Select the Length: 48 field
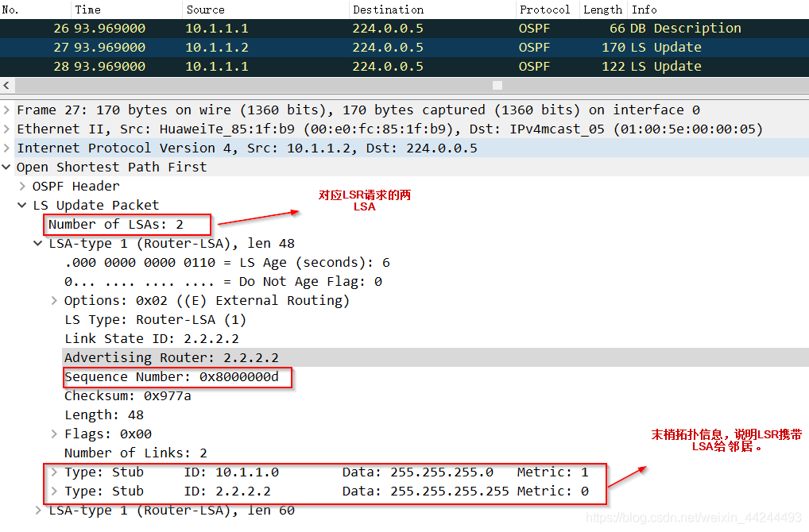This screenshot has height=532, width=809. coord(103,415)
